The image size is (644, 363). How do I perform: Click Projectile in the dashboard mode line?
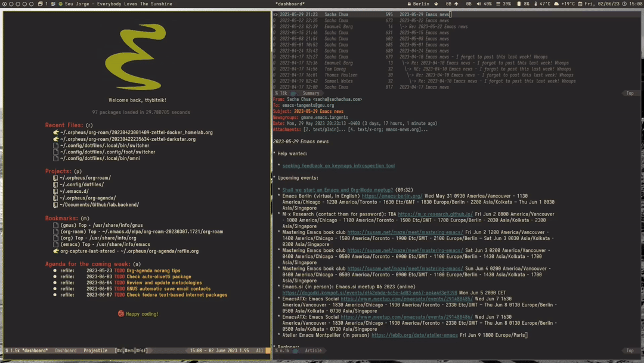pos(95,350)
